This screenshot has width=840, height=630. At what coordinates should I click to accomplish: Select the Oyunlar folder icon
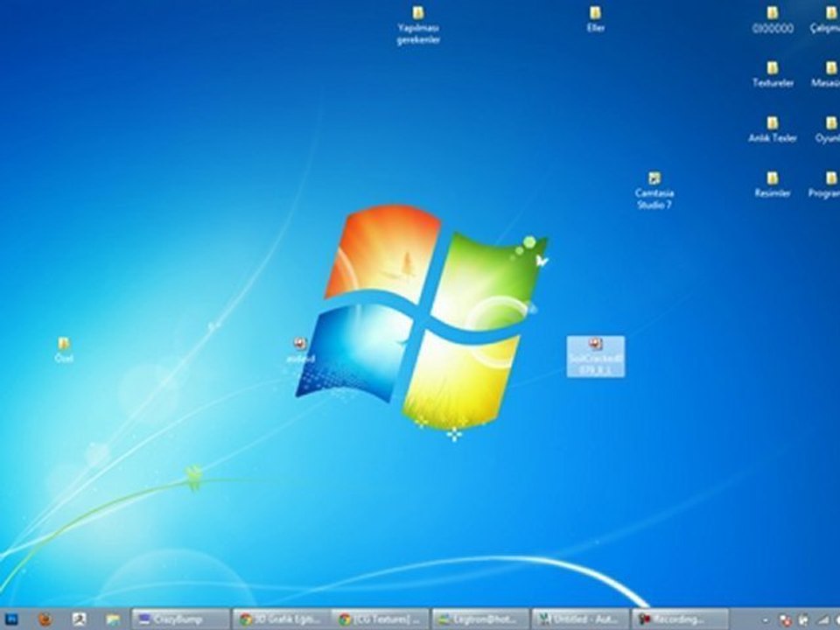[x=829, y=129]
